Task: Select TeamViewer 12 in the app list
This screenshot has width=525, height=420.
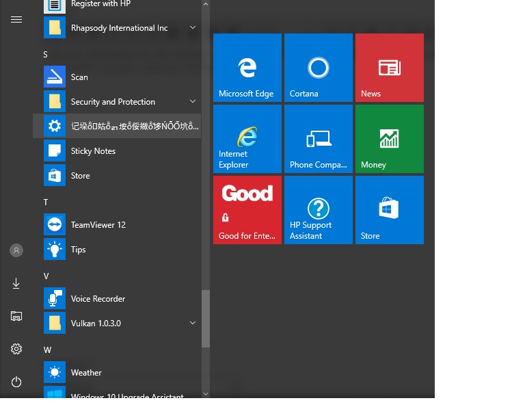Action: click(117, 225)
